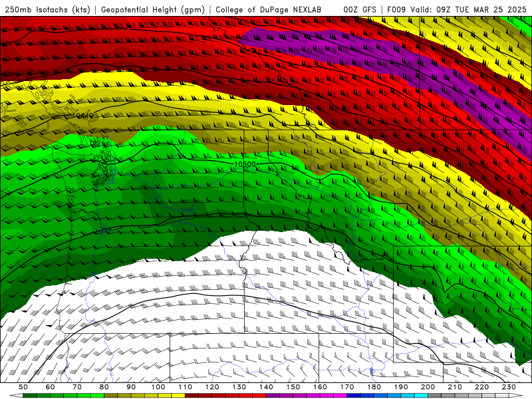Image resolution: width=532 pixels, height=399 pixels.
Task: Click the 230 value on the color scale
Action: (509, 387)
